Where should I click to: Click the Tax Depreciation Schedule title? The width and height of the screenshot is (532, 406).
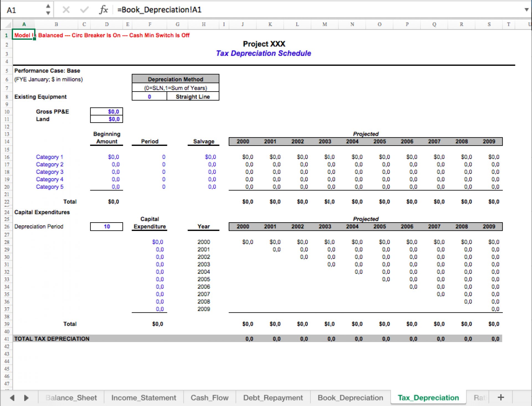pos(264,53)
